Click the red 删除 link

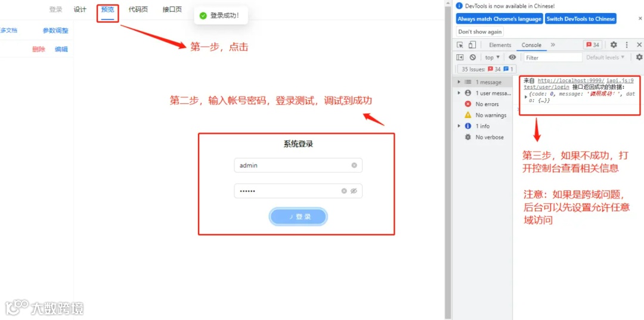tap(39, 49)
